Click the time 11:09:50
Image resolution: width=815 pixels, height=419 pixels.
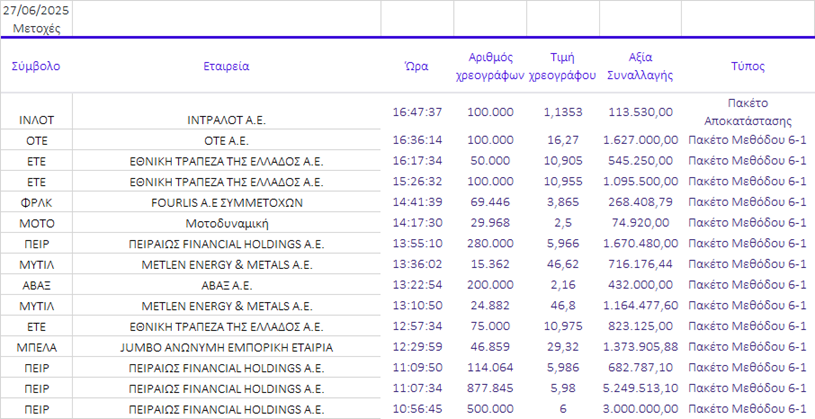point(417,368)
